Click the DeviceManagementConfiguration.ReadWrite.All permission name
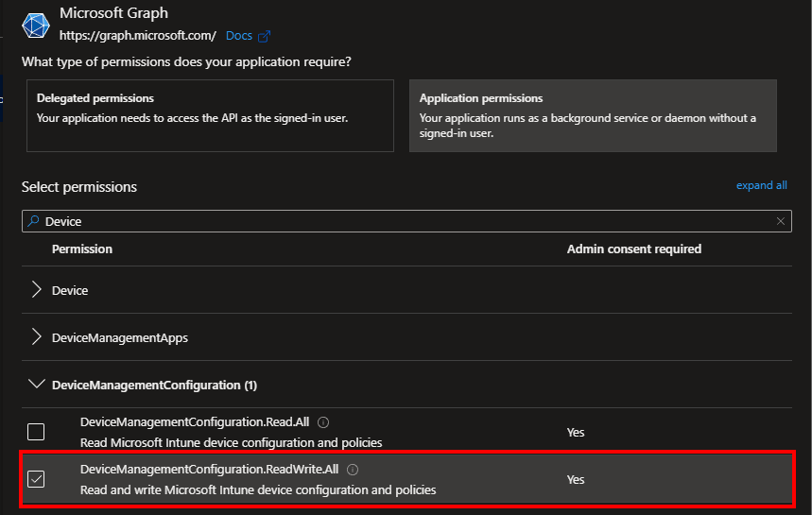 (x=210, y=470)
